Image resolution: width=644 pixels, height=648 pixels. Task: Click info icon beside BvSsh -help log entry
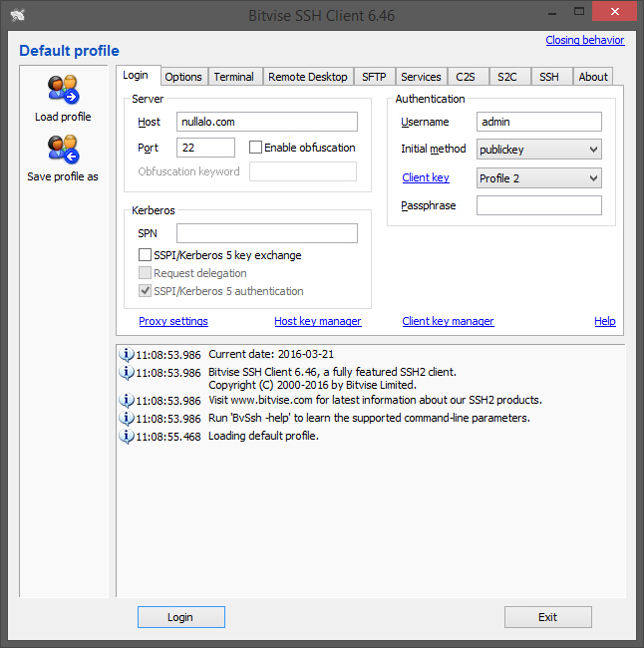click(127, 418)
